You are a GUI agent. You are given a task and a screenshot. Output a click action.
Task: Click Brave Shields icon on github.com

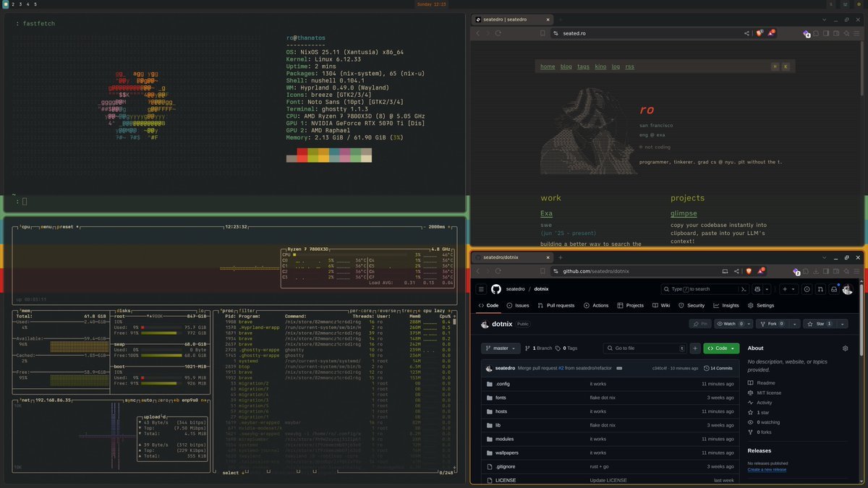(748, 271)
